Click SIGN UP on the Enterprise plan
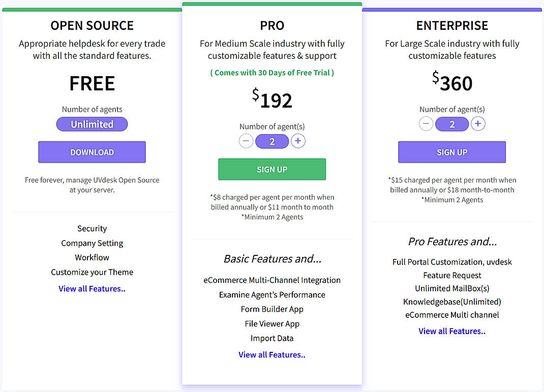 [451, 152]
